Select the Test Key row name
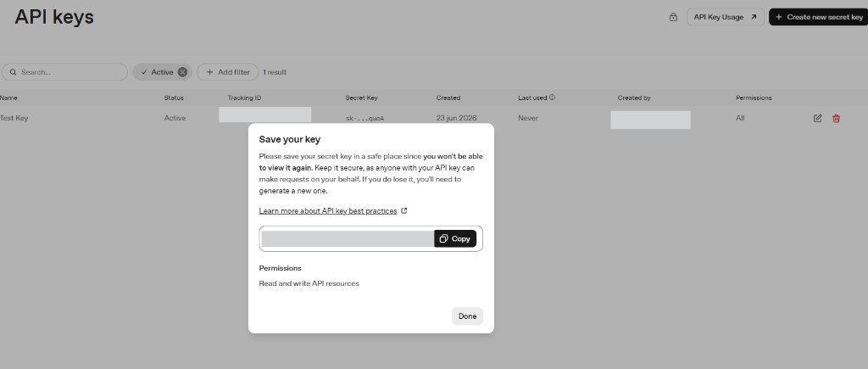 tap(14, 118)
